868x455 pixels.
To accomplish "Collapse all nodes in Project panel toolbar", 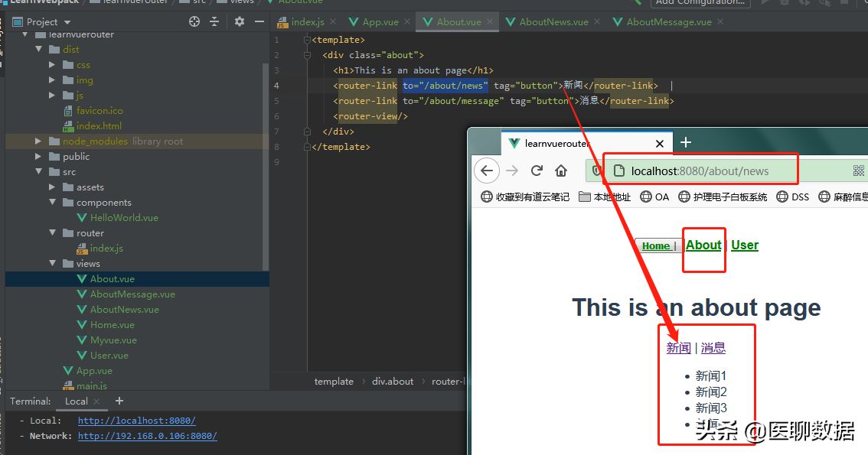I will tap(214, 21).
